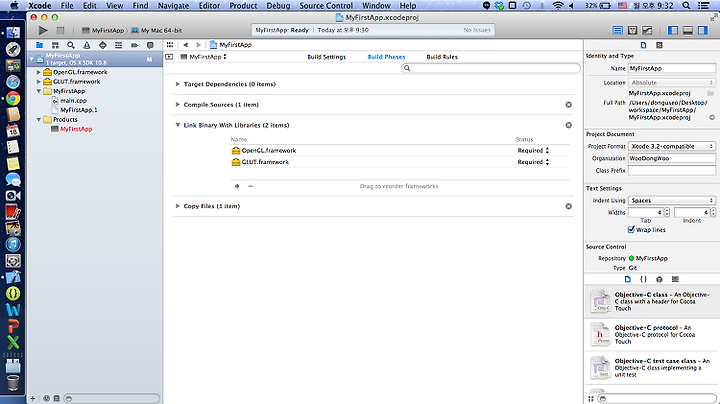Show document items toggle beside target popup

pyautogui.click(x=169, y=57)
